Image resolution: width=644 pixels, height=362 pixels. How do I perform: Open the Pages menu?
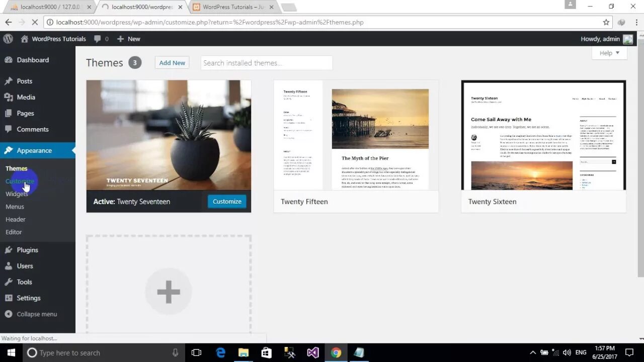pos(25,113)
